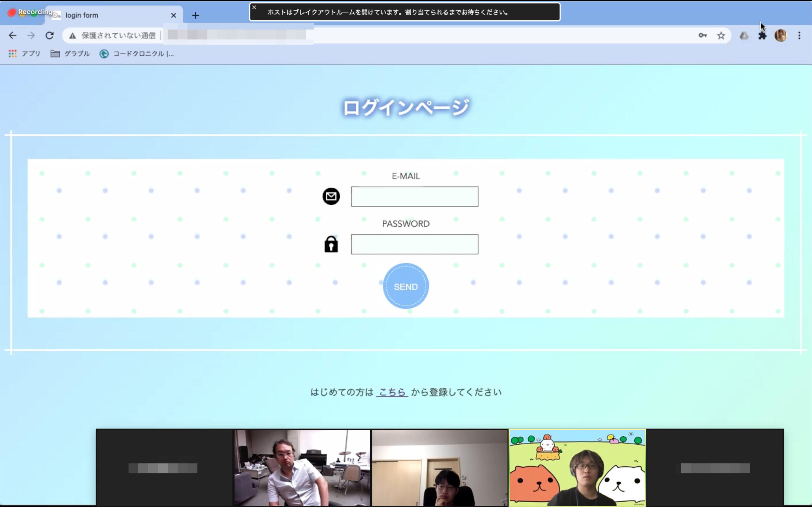
Task: Bookmark page with star icon
Action: point(721,35)
